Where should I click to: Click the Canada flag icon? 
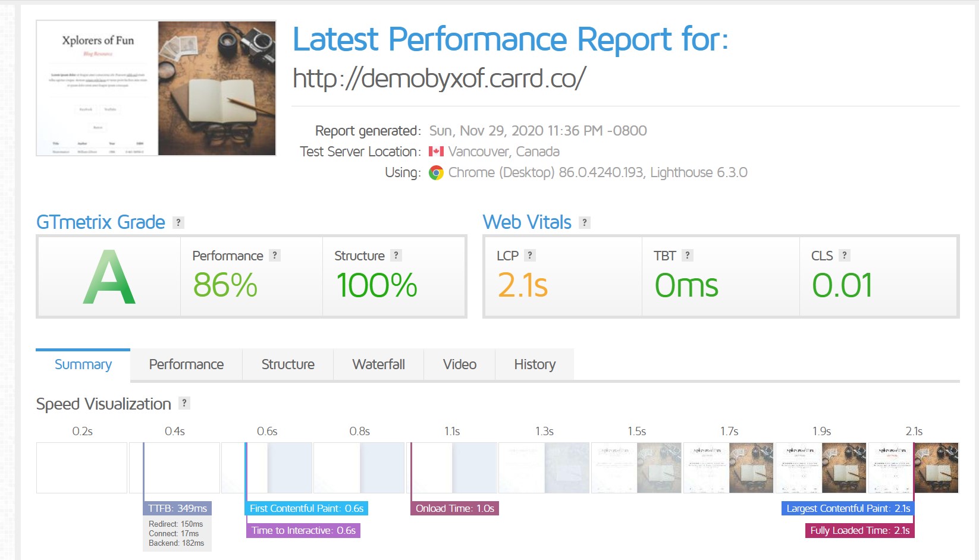coord(436,152)
